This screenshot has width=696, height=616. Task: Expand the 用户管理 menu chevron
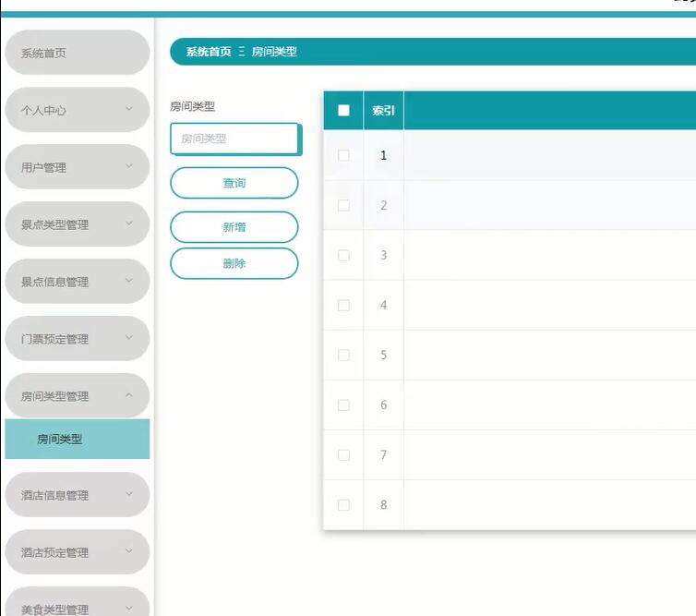tap(128, 166)
